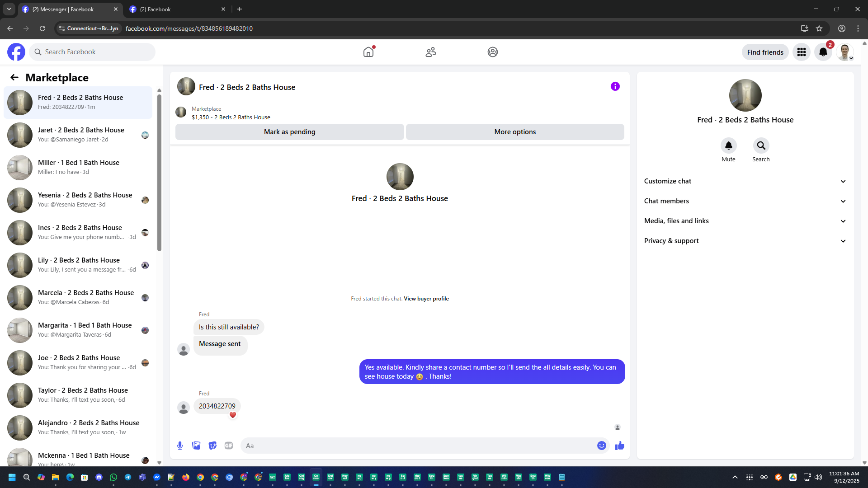This screenshot has height=488, width=868.
Task: Search in conversation using magnifier icon
Action: pyautogui.click(x=761, y=145)
